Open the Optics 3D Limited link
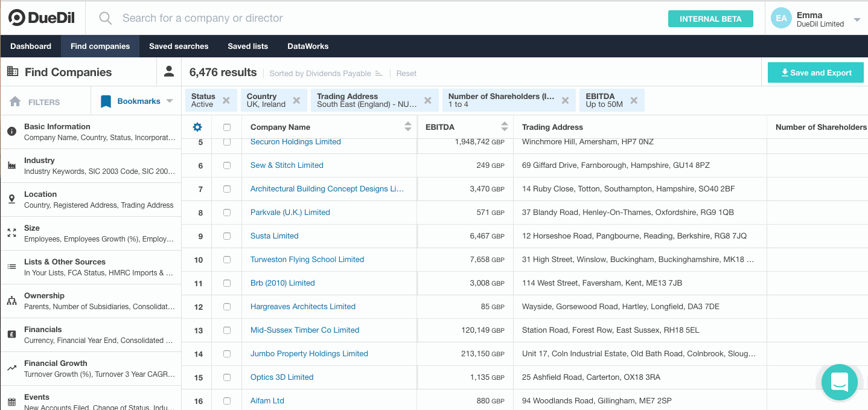The image size is (868, 410). point(282,377)
